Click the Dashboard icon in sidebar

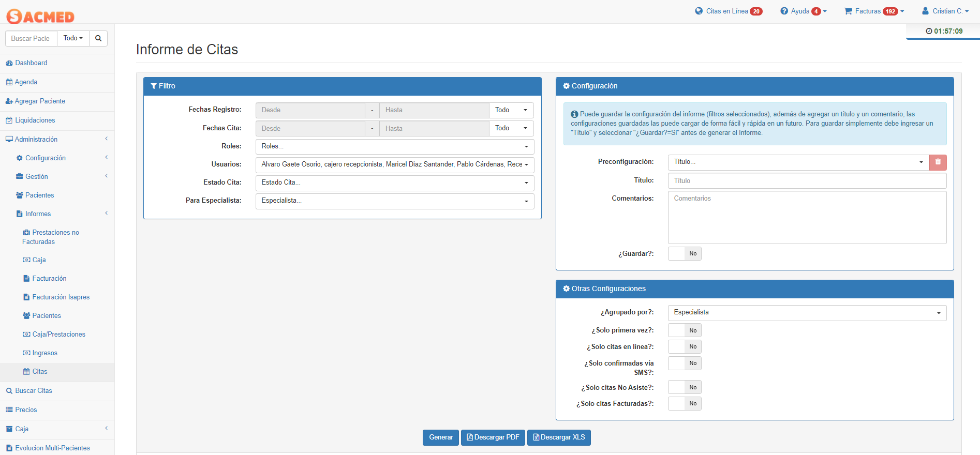click(9, 63)
